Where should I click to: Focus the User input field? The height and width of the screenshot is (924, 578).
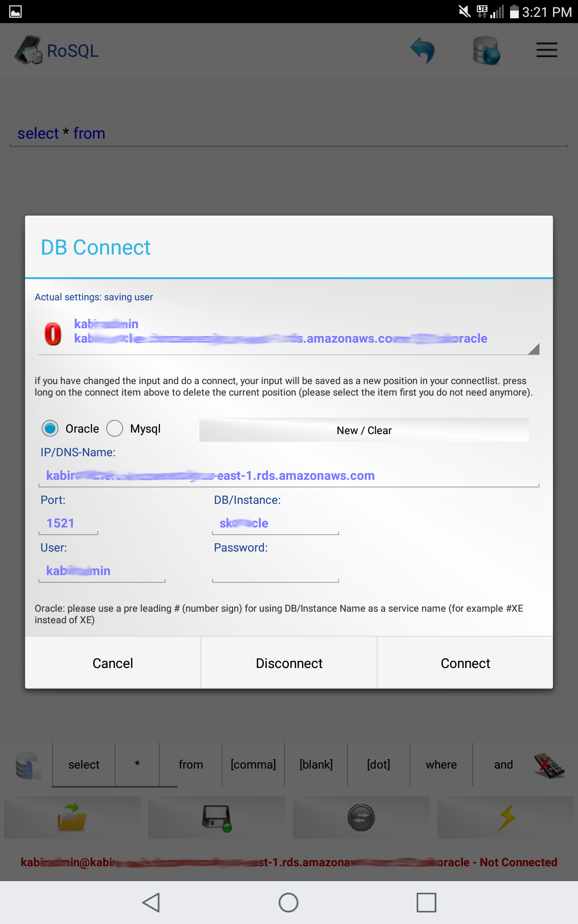(x=102, y=571)
